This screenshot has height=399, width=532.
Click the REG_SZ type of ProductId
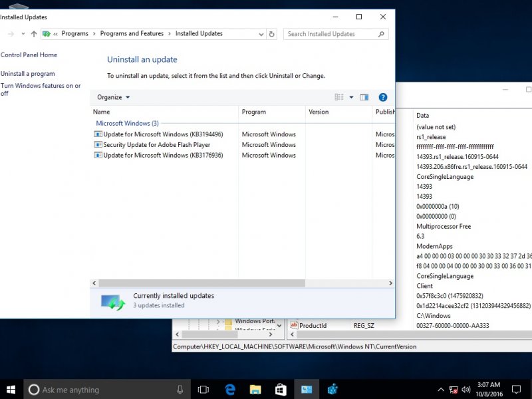click(x=364, y=325)
